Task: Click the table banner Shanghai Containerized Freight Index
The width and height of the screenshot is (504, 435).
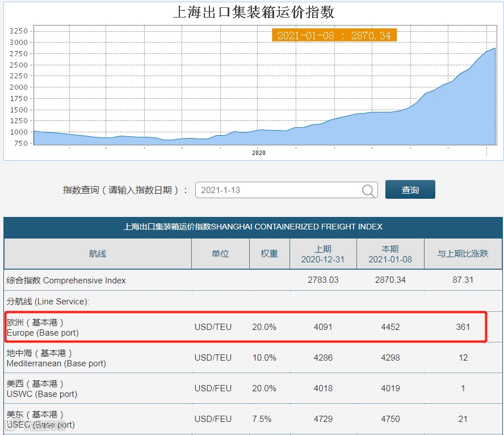Action: point(253,227)
